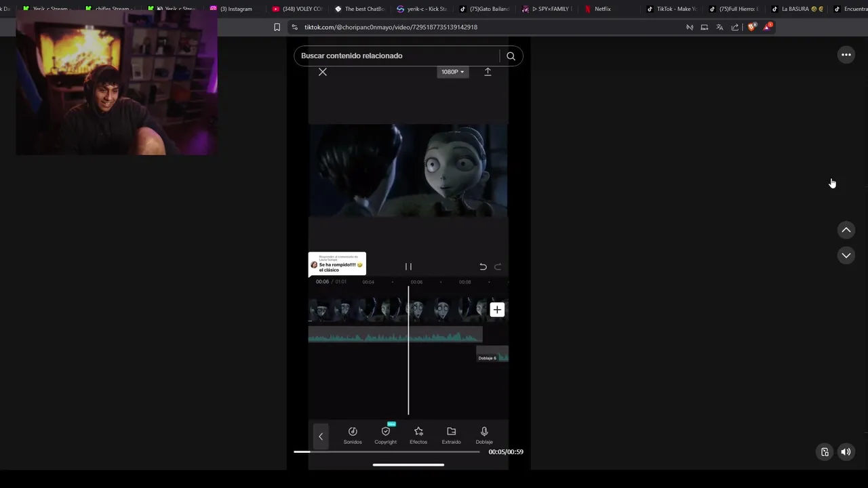Viewport: 868px width, 488px height.
Task: Select the Doblaje 6 audio clip
Action: pos(492,355)
